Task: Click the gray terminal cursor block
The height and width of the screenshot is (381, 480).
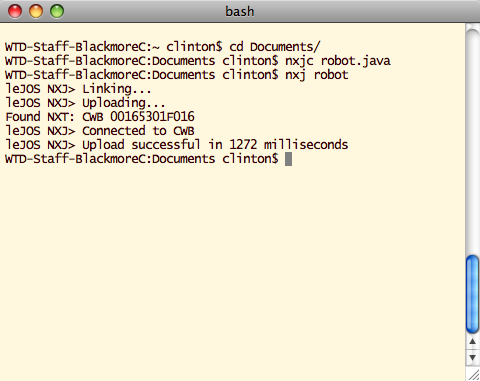Action: coord(289,159)
